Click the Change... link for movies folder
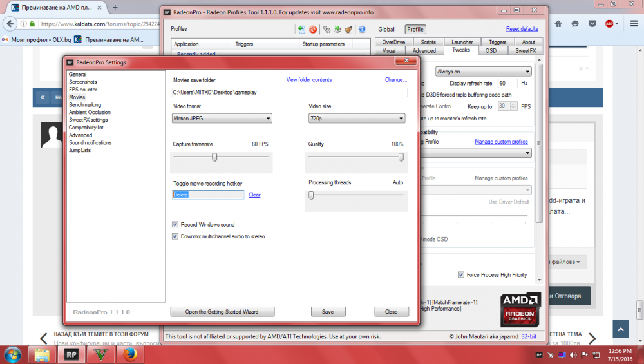The image size is (644, 364). (395, 80)
